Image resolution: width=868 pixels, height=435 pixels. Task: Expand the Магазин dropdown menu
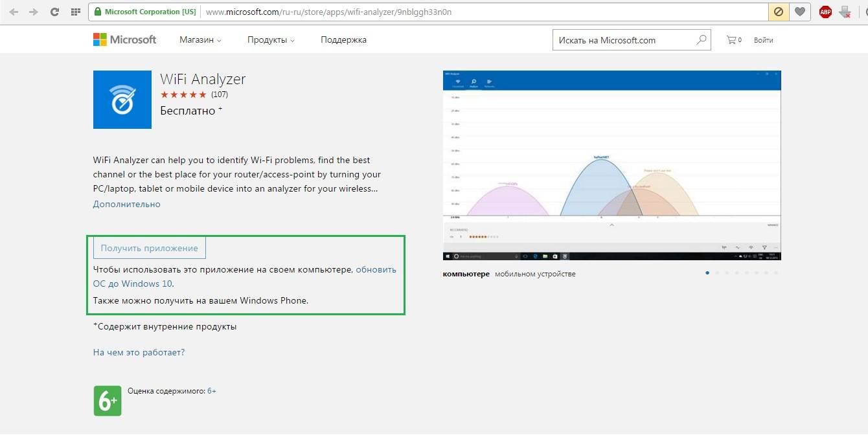coord(200,39)
